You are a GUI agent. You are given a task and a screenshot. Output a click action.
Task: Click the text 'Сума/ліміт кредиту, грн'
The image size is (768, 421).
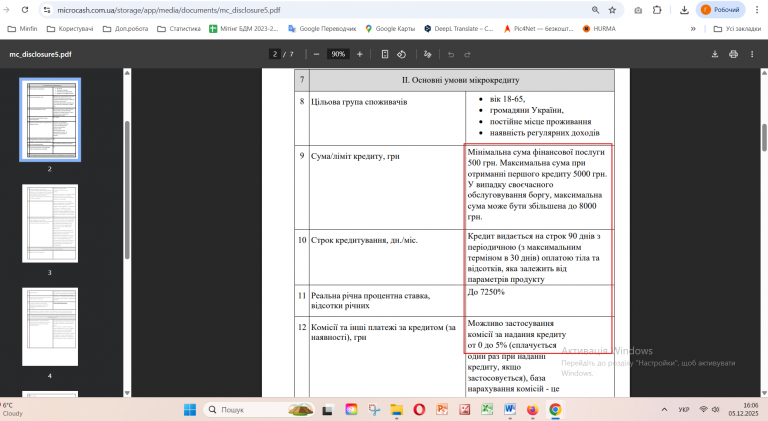pyautogui.click(x=355, y=156)
